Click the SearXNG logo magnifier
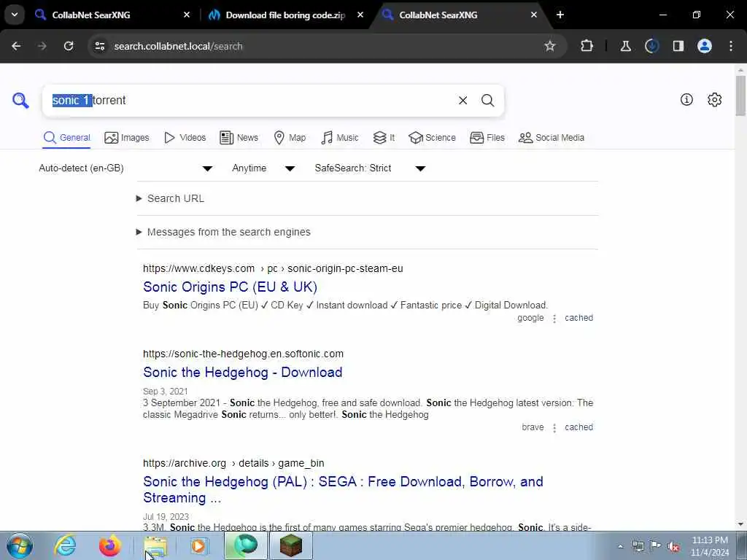 click(20, 101)
